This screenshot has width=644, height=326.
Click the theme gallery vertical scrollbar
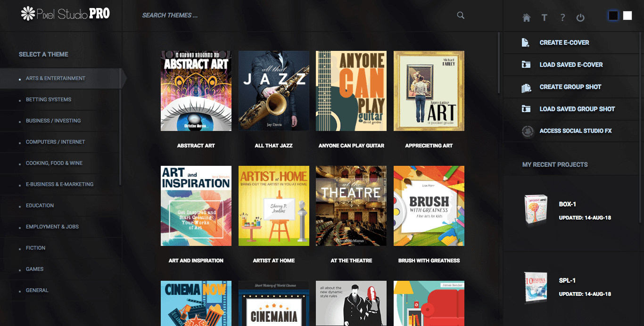[x=499, y=63]
